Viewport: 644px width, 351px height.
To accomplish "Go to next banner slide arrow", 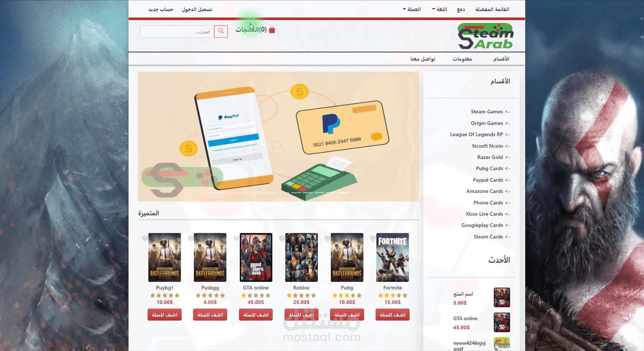I will (399, 137).
